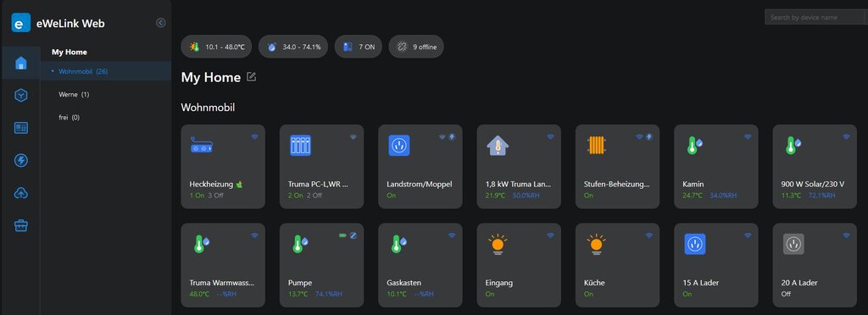The width and height of the screenshot is (868, 315).
Task: Toggle the Küche light bulb
Action: tap(596, 244)
